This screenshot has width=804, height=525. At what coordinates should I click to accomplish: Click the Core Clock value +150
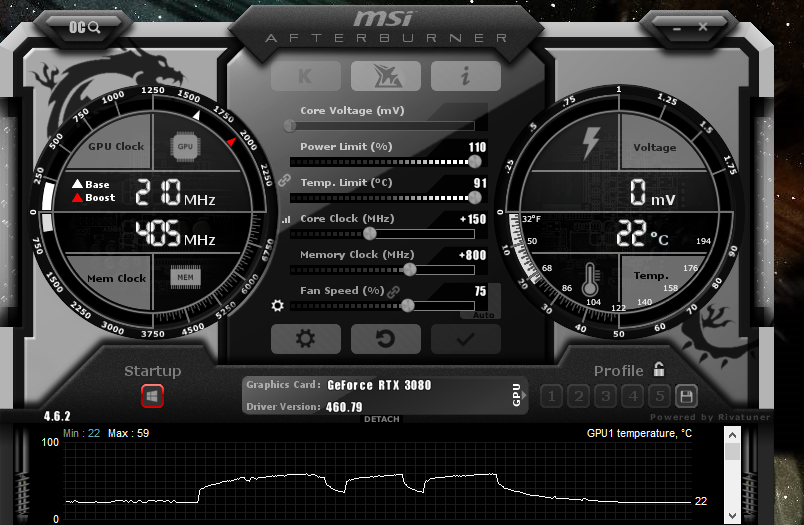[473, 219]
